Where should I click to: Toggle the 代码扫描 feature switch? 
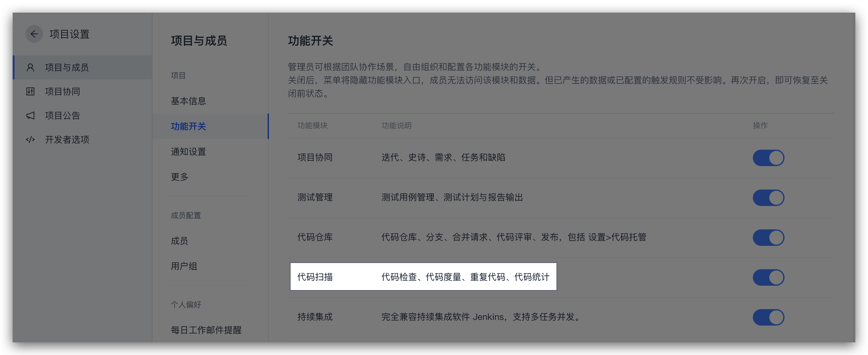pos(768,277)
